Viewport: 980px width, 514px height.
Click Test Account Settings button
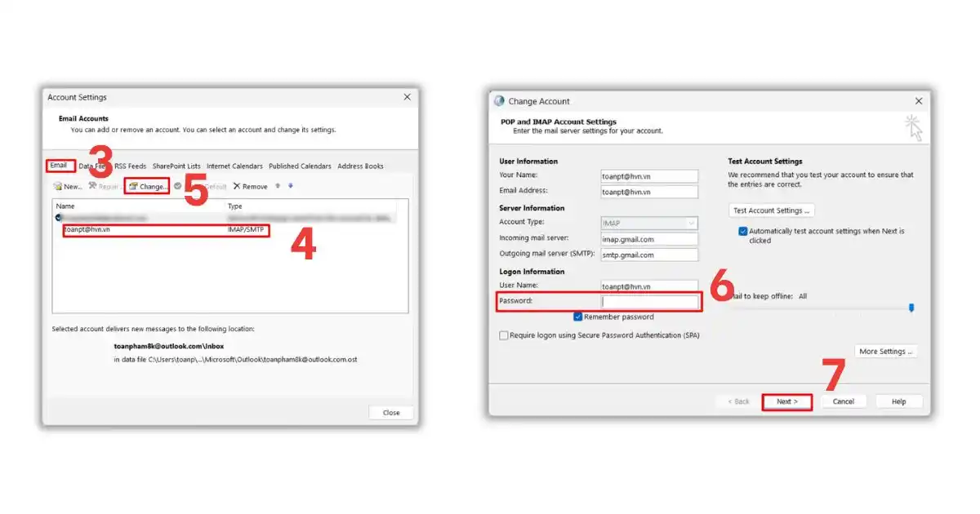(x=772, y=210)
